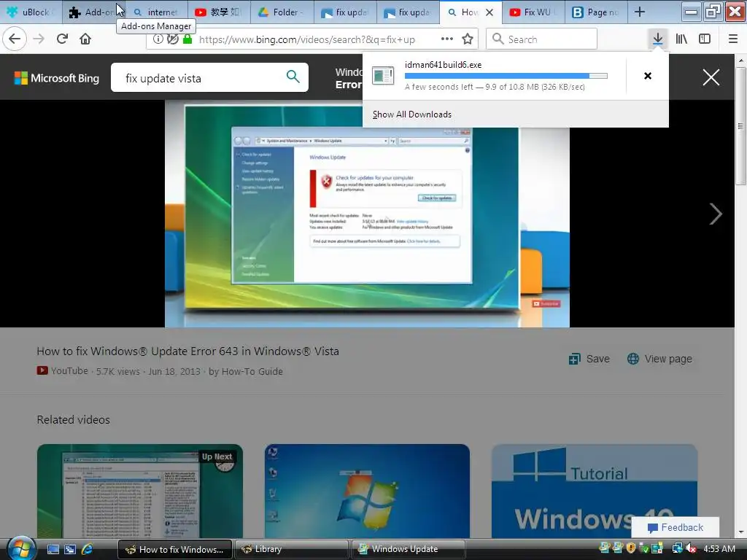The width and height of the screenshot is (747, 560).
Task: Click Show Desktop quick launch icon
Action: tap(53, 550)
